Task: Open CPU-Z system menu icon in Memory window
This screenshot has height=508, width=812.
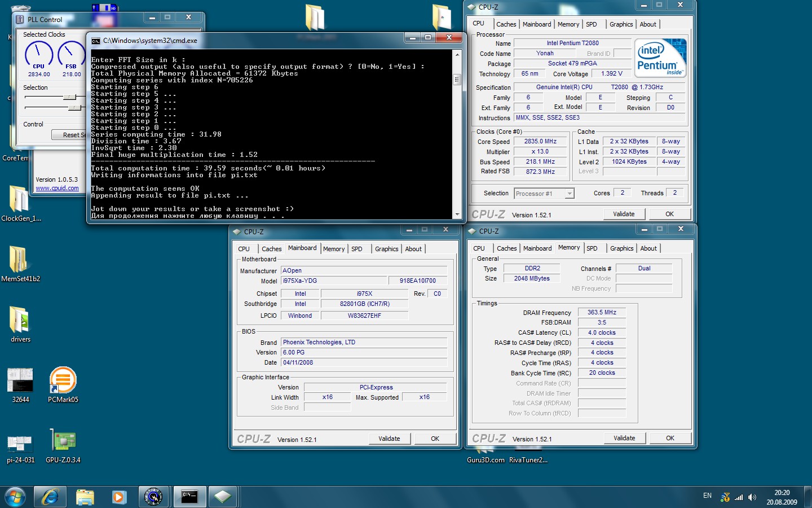Action: click(x=473, y=231)
